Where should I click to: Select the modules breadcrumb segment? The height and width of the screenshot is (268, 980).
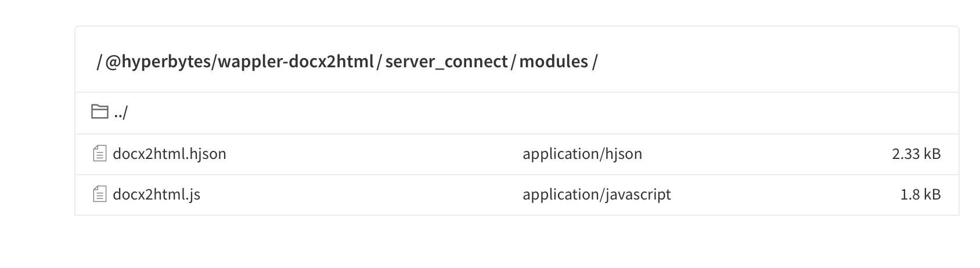click(x=553, y=61)
